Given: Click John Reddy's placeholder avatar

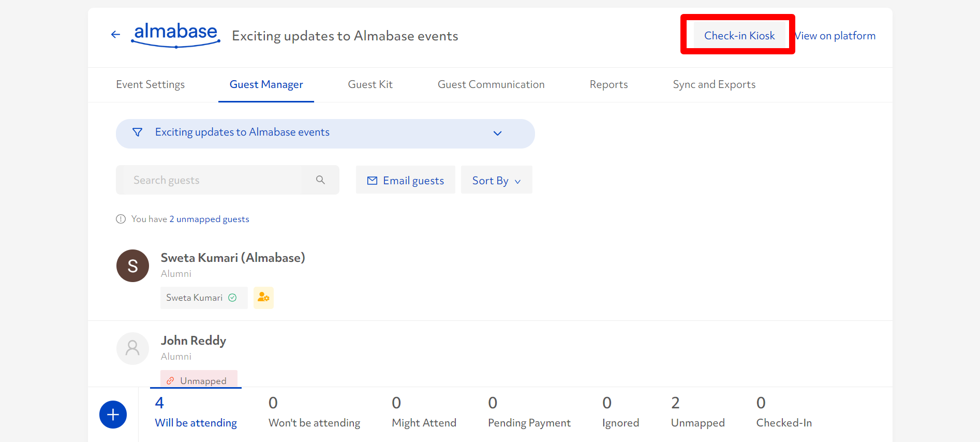Looking at the screenshot, I should pyautogui.click(x=132, y=348).
